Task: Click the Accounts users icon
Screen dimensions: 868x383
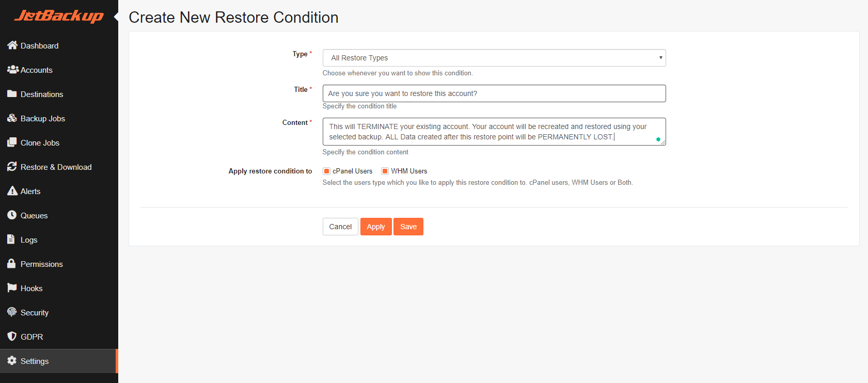Action: click(x=13, y=69)
